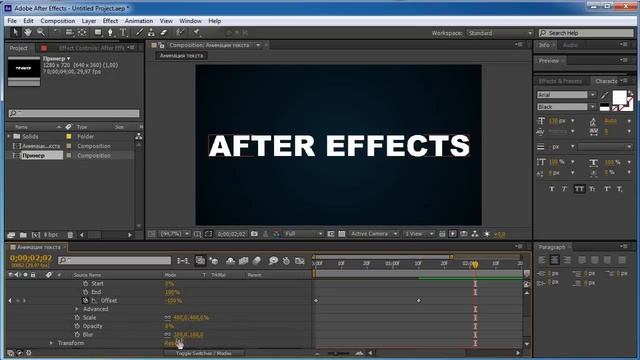
Task: Click interpret footage icon in Project panel
Action: tap(11, 235)
